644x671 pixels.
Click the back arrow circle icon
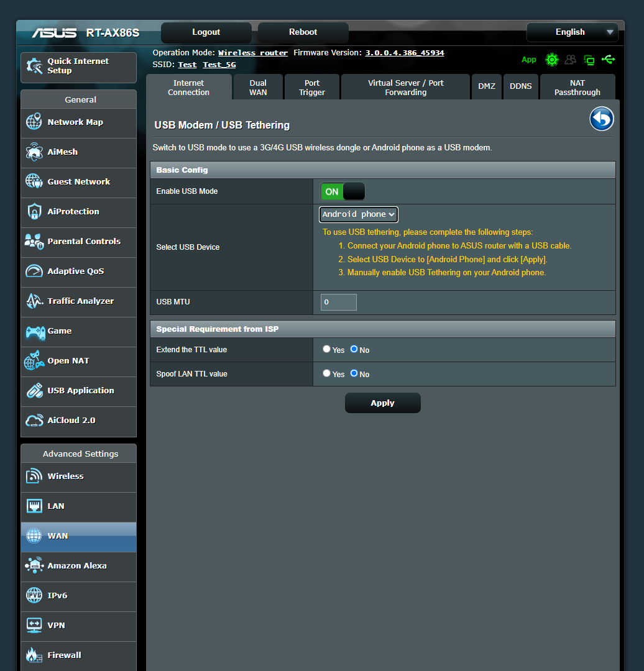coord(601,119)
